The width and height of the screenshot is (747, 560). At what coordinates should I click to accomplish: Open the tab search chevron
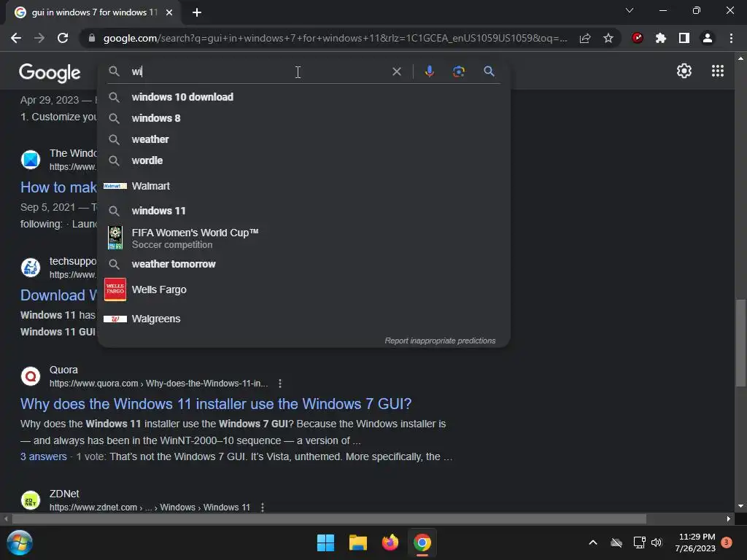click(630, 10)
